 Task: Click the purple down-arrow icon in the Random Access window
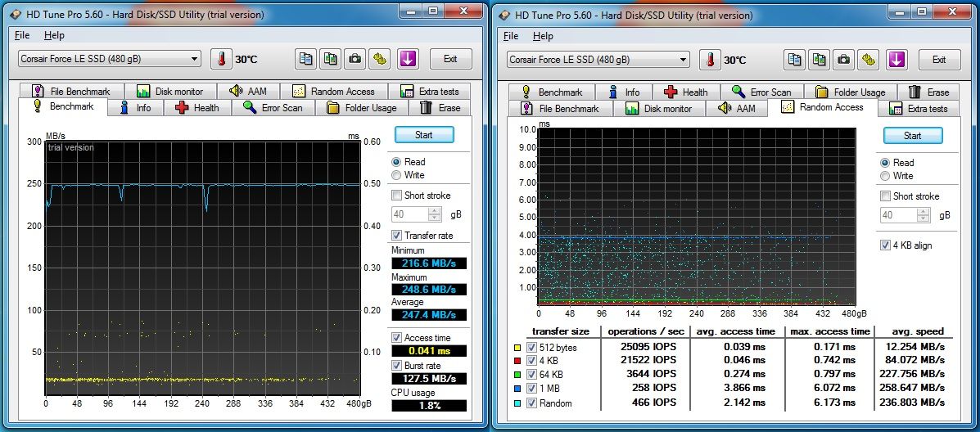tap(897, 60)
